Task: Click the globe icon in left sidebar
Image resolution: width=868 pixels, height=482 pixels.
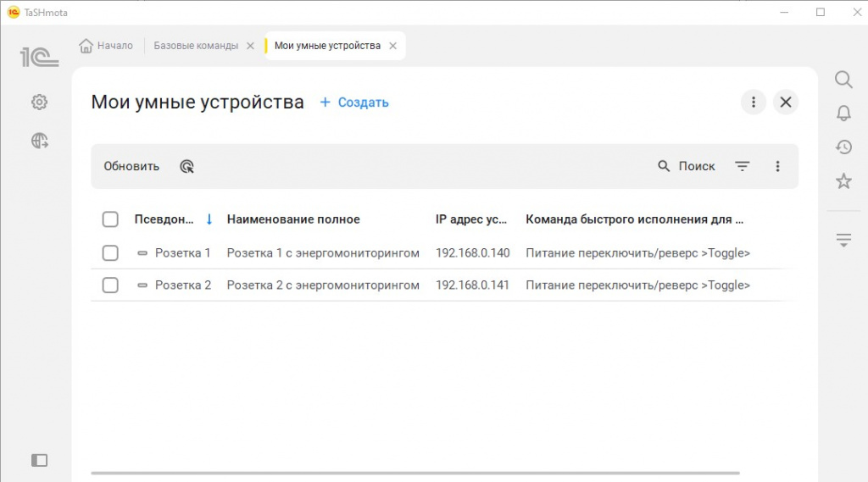Action: coord(39,141)
